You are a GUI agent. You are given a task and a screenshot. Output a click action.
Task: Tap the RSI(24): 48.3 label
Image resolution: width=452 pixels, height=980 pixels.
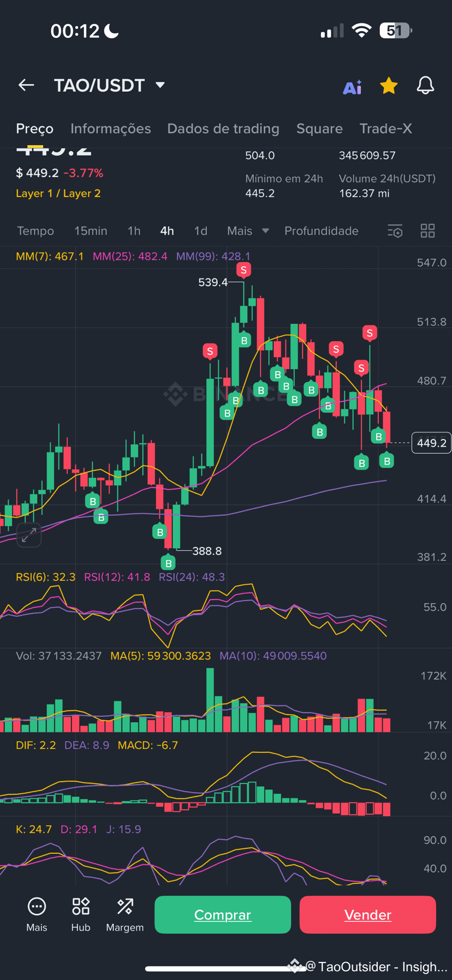[192, 577]
